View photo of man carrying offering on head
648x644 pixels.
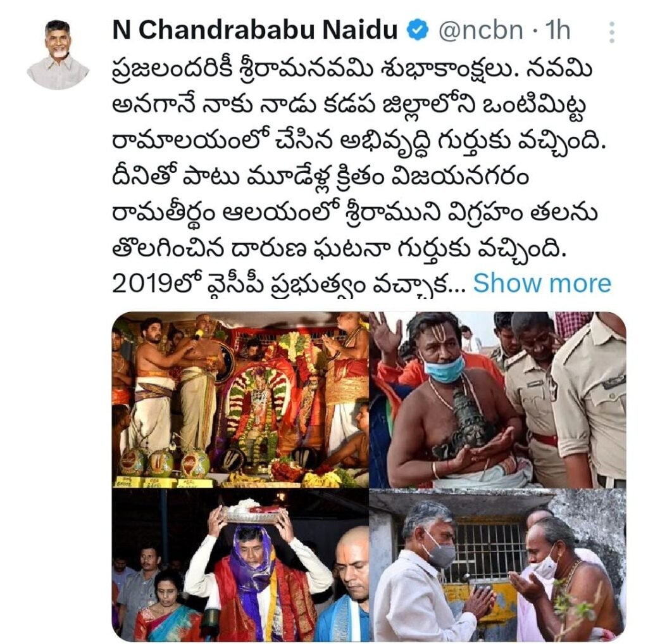coord(240,565)
